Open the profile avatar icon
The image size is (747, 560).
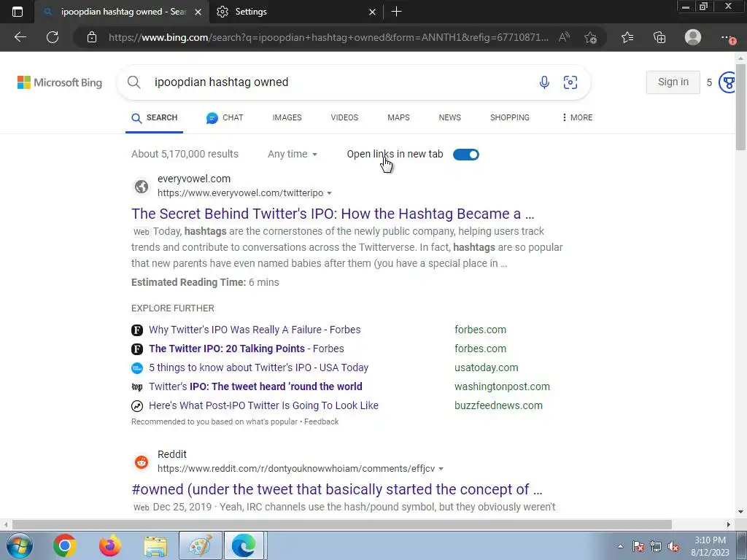click(x=693, y=37)
